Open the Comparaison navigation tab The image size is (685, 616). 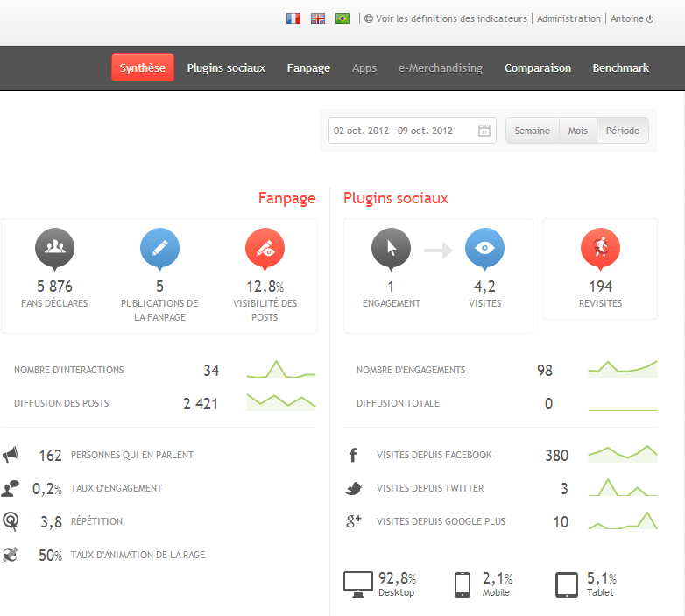tap(538, 68)
